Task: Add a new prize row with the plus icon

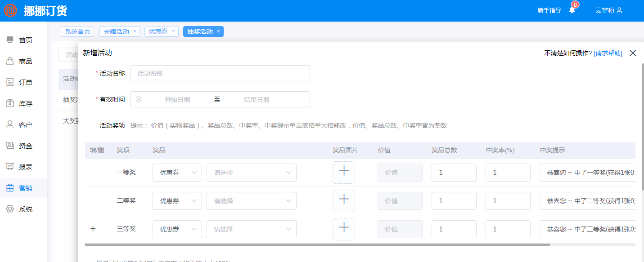Action: [x=93, y=229]
